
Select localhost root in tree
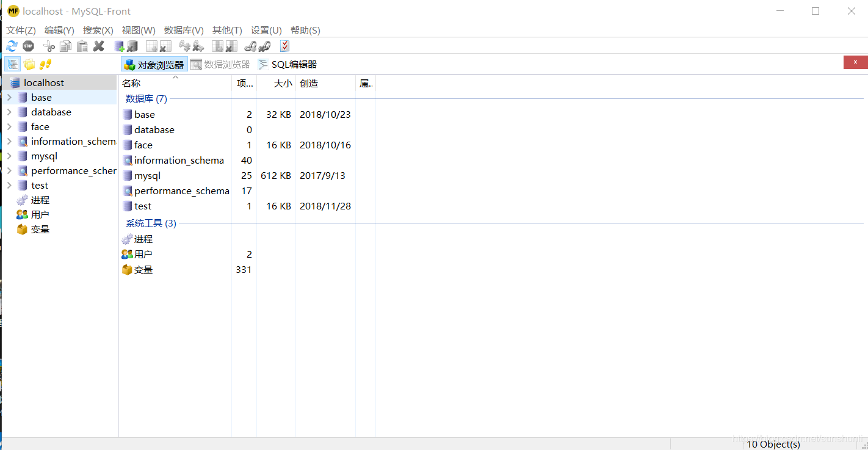coord(44,82)
